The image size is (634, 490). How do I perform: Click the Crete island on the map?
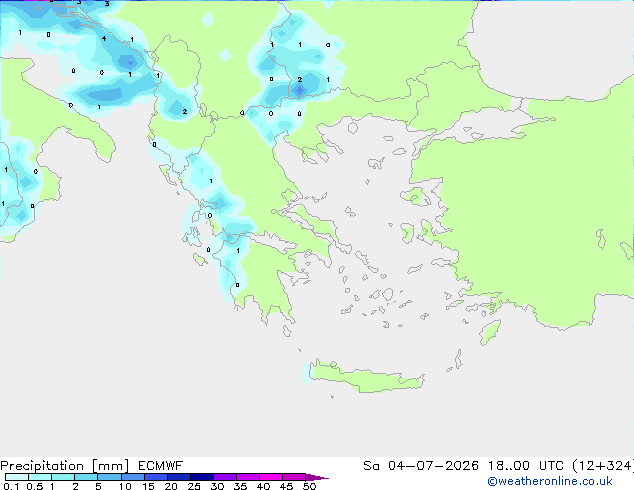point(366,378)
